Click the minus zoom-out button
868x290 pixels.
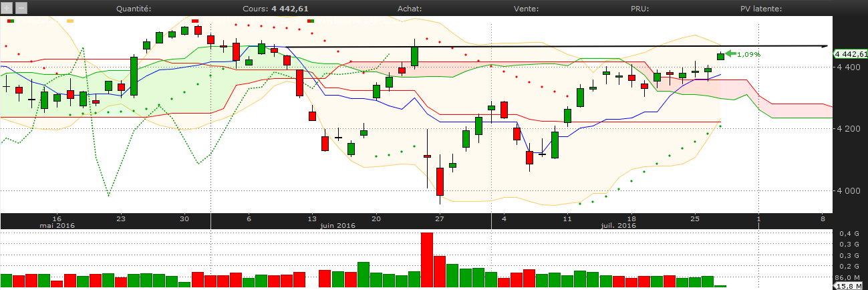click(21, 9)
